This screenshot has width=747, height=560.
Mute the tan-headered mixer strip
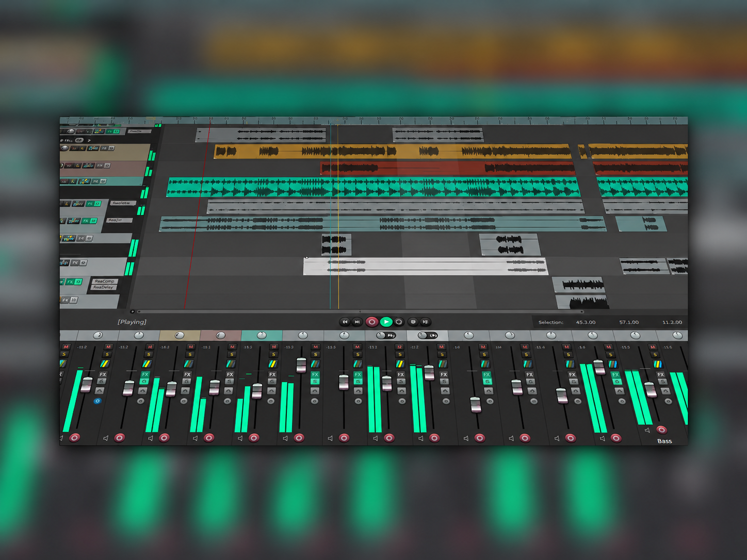(x=191, y=347)
